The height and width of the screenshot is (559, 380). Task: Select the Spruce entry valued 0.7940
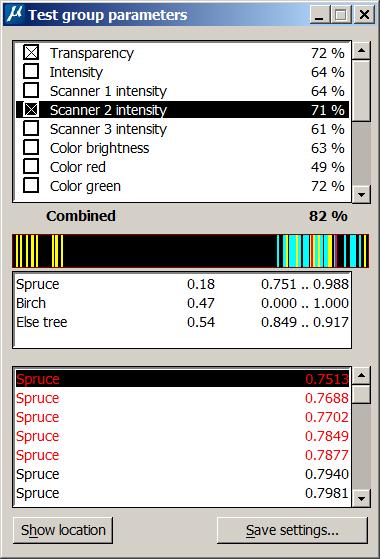182,474
